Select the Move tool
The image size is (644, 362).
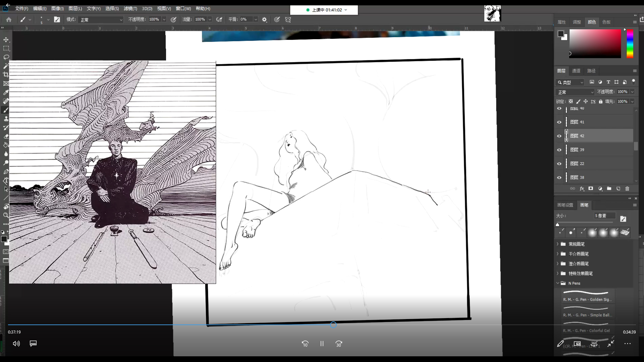click(x=6, y=40)
